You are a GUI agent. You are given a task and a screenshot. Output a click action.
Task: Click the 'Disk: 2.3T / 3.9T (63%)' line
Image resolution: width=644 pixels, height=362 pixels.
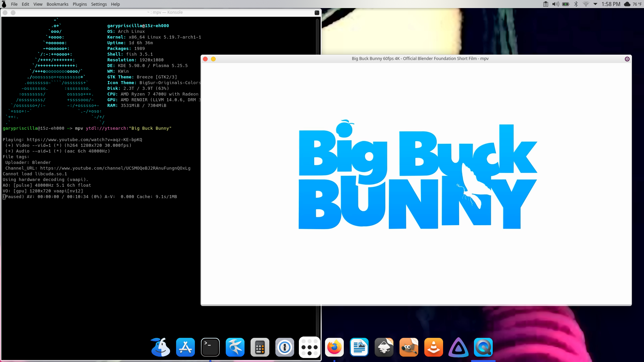pyautogui.click(x=138, y=88)
